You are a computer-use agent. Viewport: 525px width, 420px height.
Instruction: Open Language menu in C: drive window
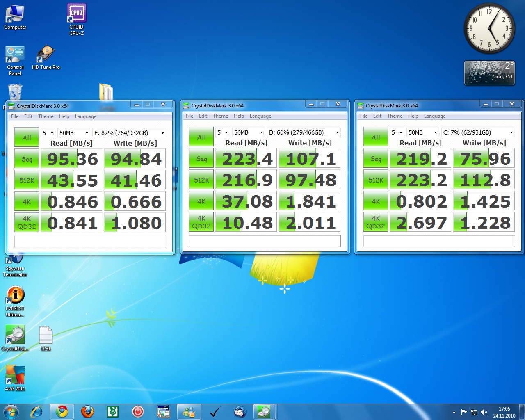[x=435, y=116]
